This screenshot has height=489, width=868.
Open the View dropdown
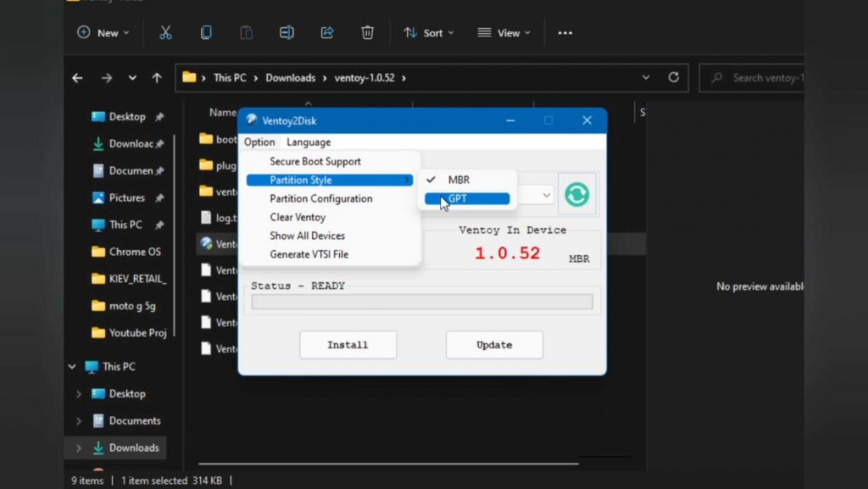pyautogui.click(x=504, y=32)
